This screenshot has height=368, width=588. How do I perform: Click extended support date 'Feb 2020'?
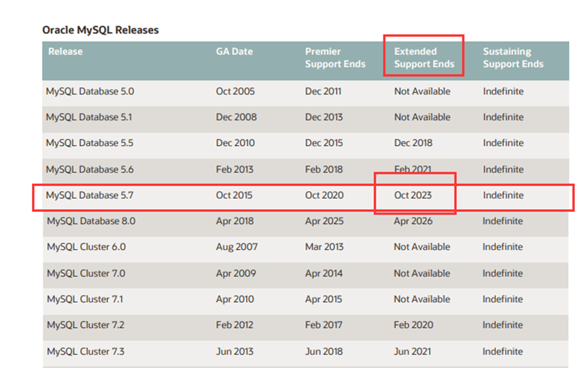pos(413,325)
